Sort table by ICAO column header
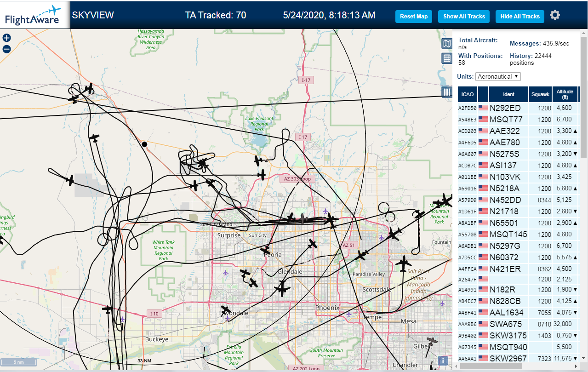 468,94
